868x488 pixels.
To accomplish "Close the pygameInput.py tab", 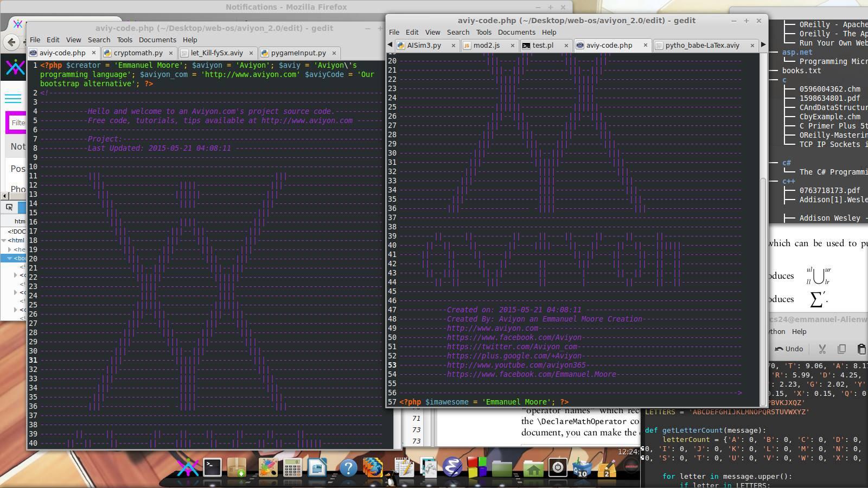I will (x=334, y=53).
